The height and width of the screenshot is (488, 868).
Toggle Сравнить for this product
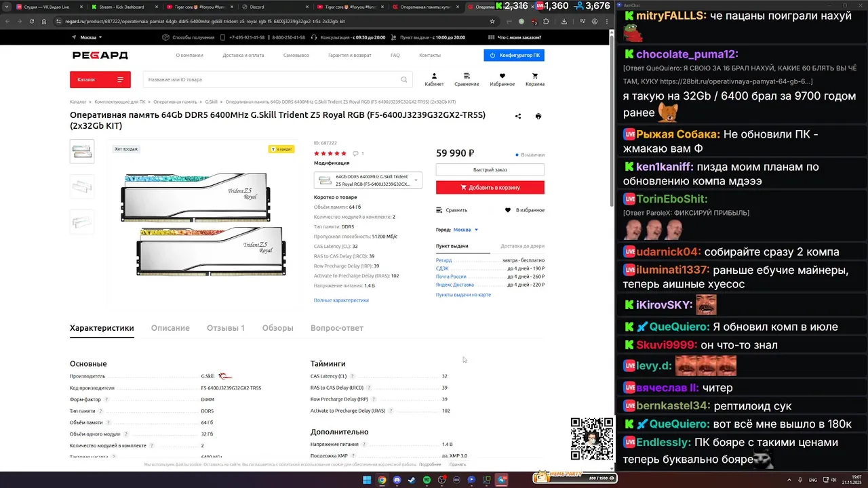pos(452,210)
